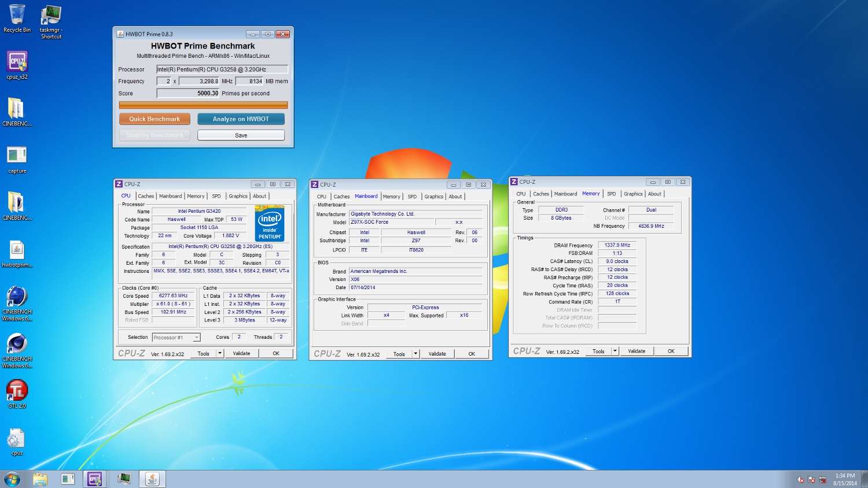Expand Tools dropdown arrow in Mainboard window

tap(415, 354)
